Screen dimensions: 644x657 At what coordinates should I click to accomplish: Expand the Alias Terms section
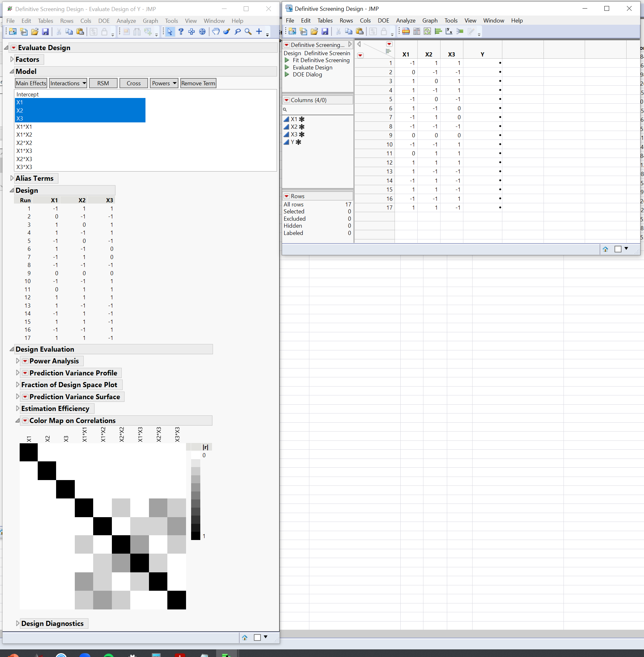coord(12,179)
